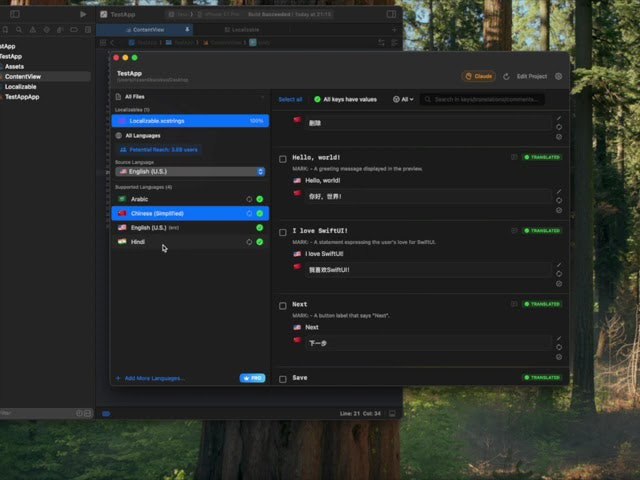Click the refresh icon beside Edit Project

click(x=507, y=76)
